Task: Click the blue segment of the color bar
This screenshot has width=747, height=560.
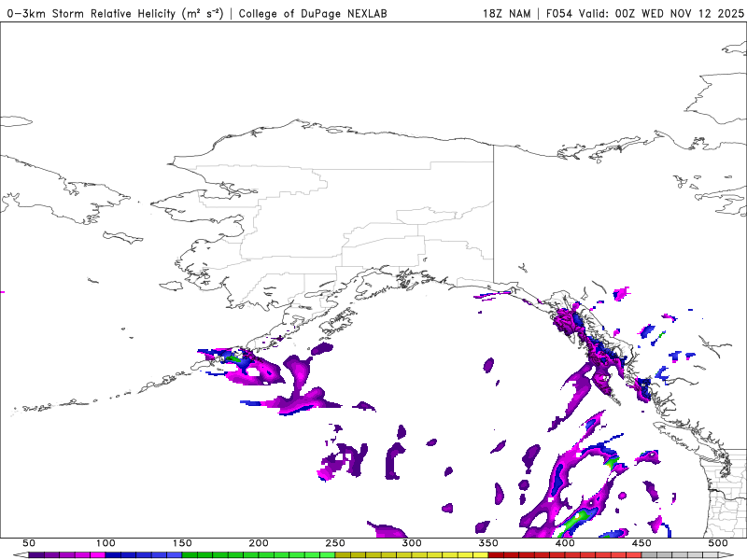Action: coord(144,555)
